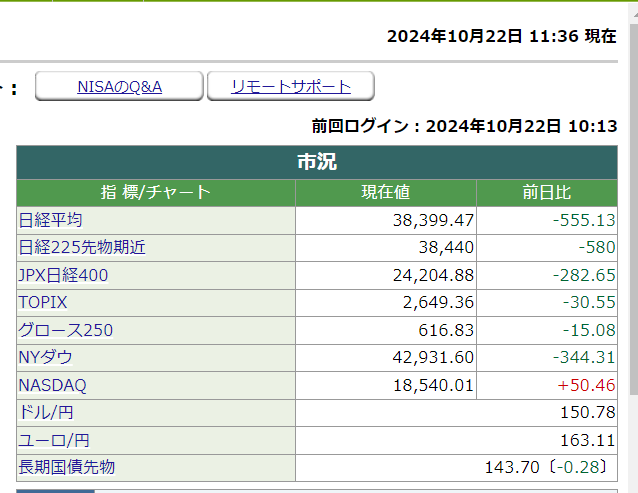The image size is (638, 493).
Task: Click the 現在値 column header
Action: [x=385, y=193]
